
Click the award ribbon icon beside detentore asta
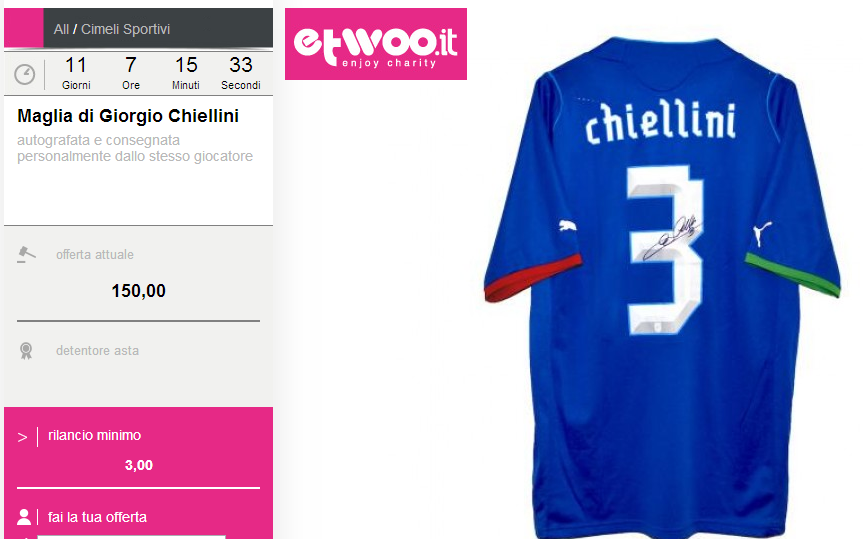[26, 351]
